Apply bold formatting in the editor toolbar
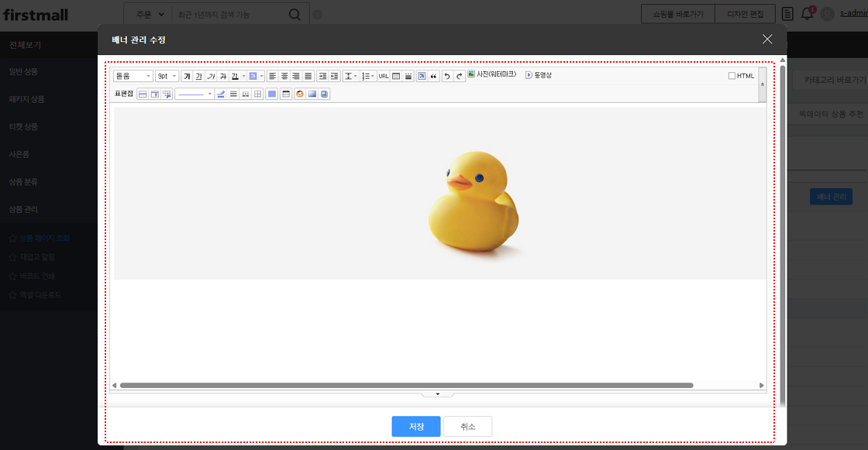This screenshot has width=868, height=450. click(187, 77)
